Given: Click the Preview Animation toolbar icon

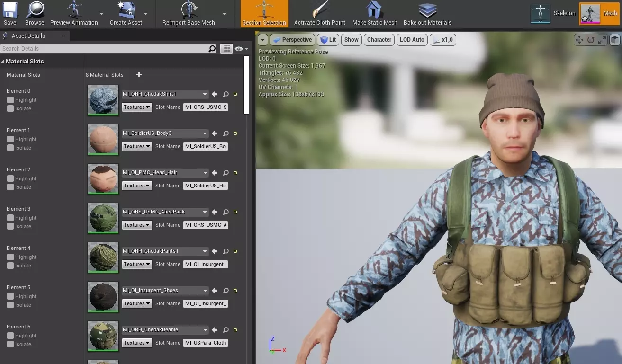Looking at the screenshot, I should click(74, 13).
